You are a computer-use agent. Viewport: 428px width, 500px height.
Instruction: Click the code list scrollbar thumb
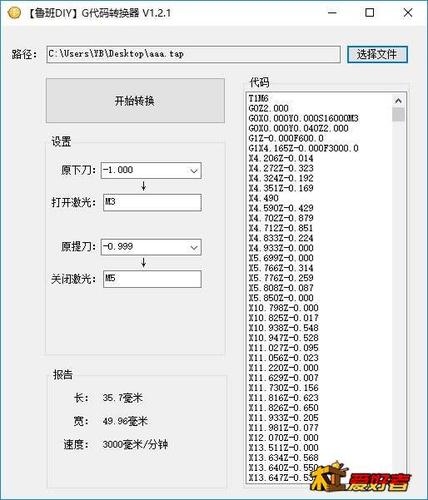point(398,114)
